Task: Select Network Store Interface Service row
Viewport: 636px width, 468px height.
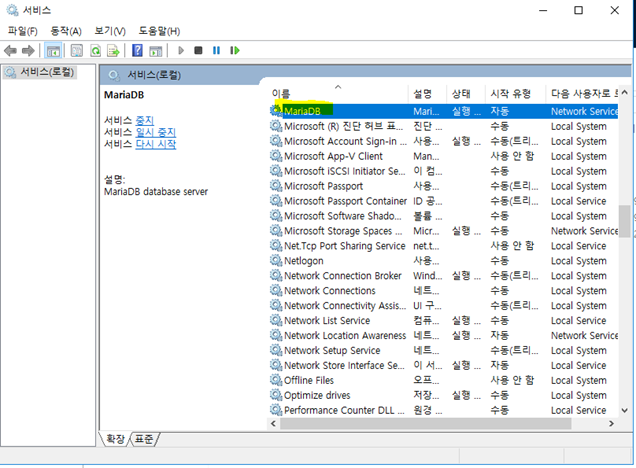Action: pos(444,365)
